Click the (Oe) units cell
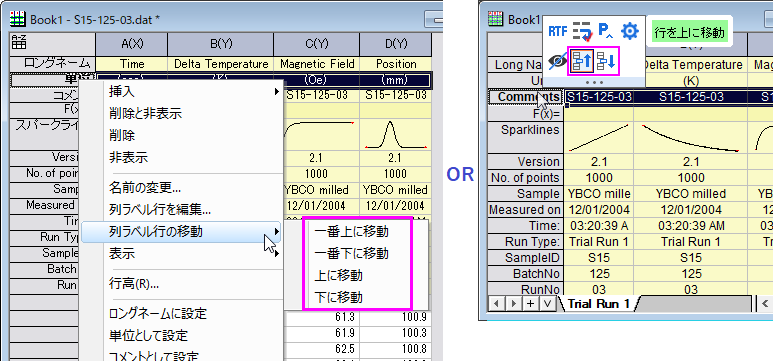This screenshot has width=773, height=361. 317,80
